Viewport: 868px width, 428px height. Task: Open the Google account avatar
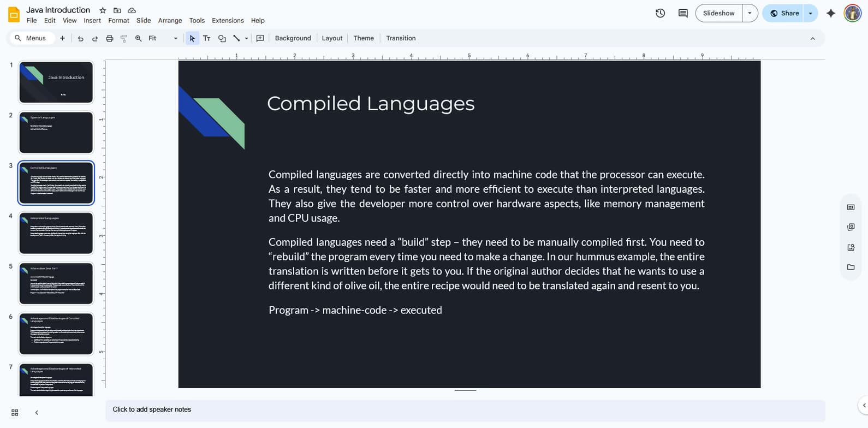(x=852, y=13)
